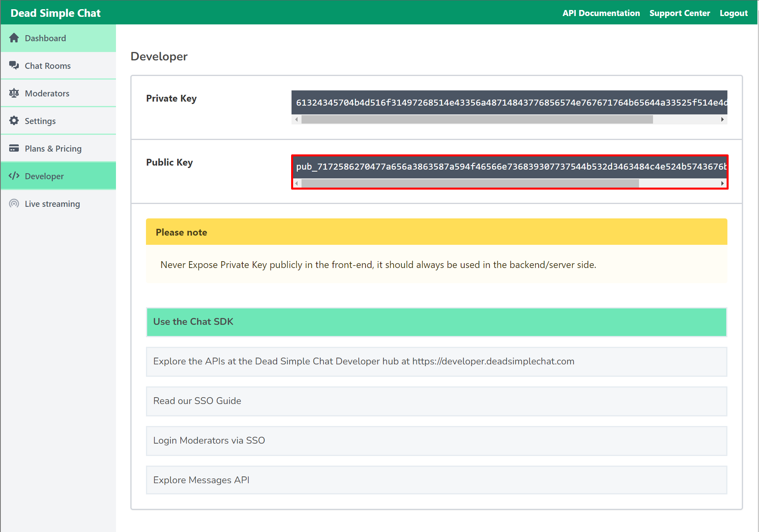Open the Support Center menu item
Image resolution: width=759 pixels, height=532 pixels.
coord(680,12)
